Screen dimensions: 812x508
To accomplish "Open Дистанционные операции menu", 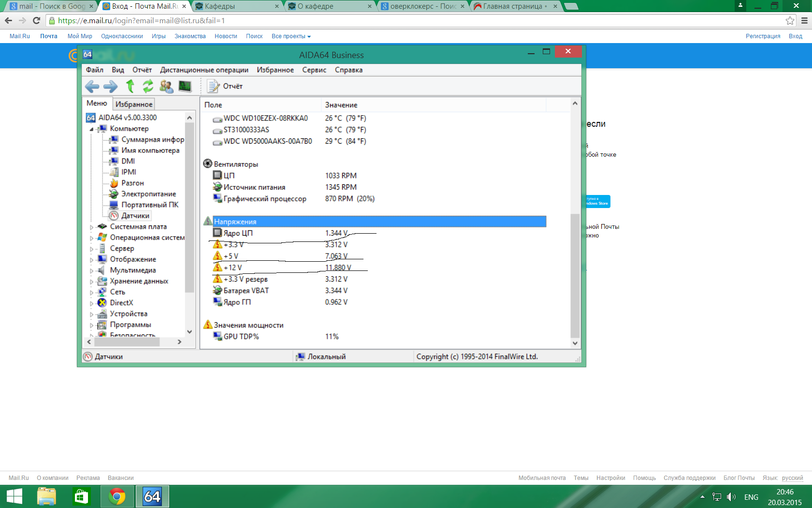I will coord(204,70).
